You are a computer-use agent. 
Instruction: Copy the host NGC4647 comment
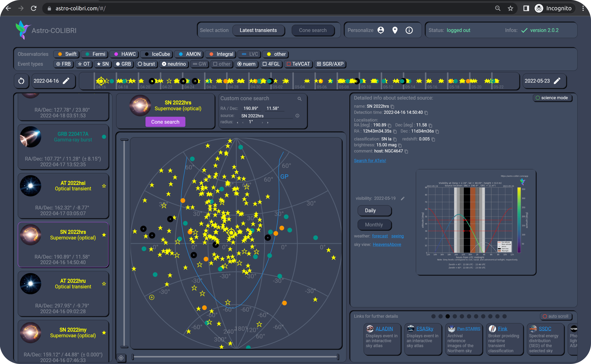coord(406,151)
